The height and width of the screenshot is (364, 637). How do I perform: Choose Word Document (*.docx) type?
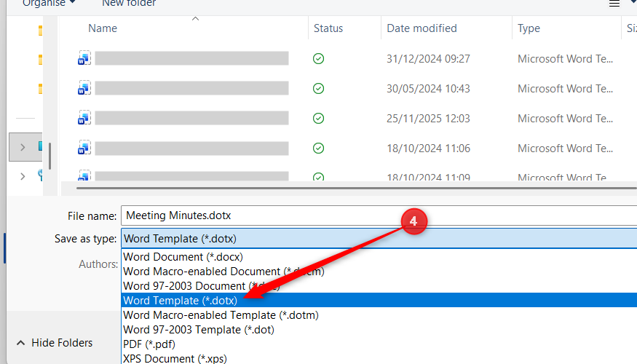click(379, 257)
